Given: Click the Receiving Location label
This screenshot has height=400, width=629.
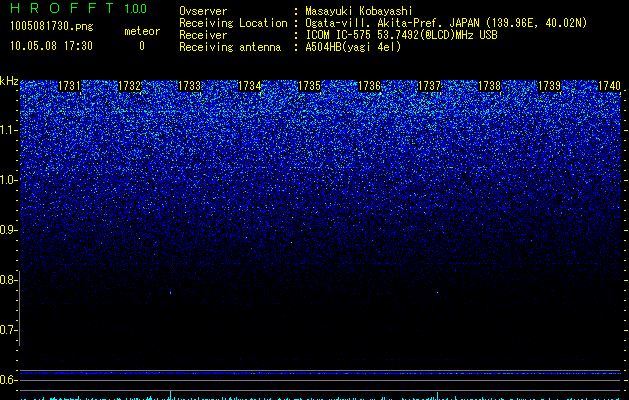Looking at the screenshot, I should coord(233,23).
